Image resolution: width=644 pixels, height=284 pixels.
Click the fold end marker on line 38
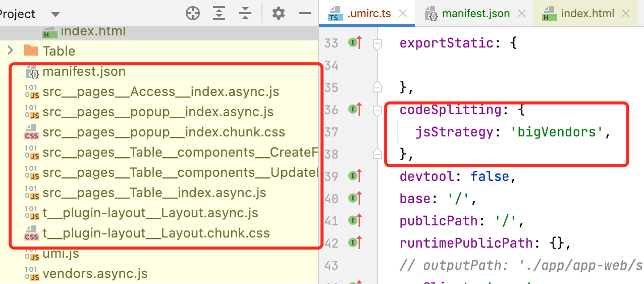[377, 153]
